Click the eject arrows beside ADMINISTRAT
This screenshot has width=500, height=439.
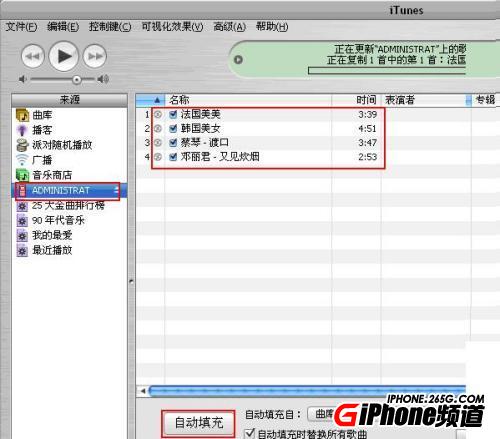tap(116, 190)
